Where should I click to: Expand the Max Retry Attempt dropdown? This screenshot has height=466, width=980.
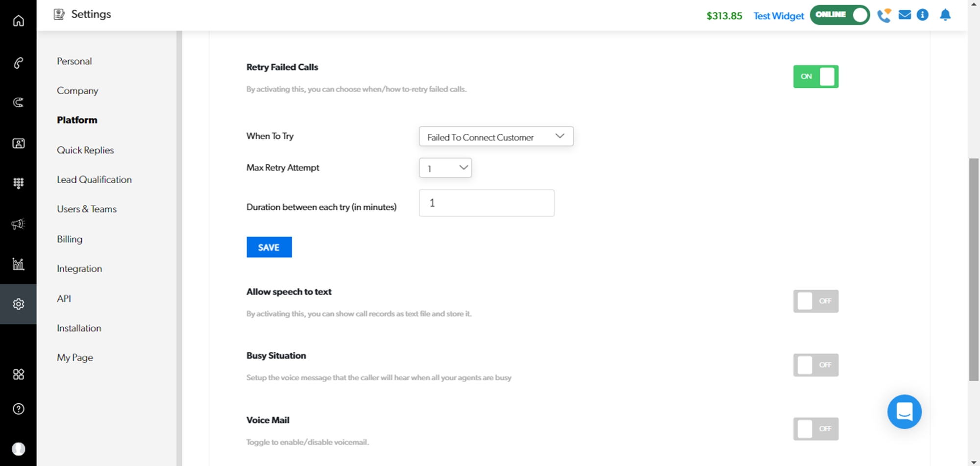(x=445, y=168)
